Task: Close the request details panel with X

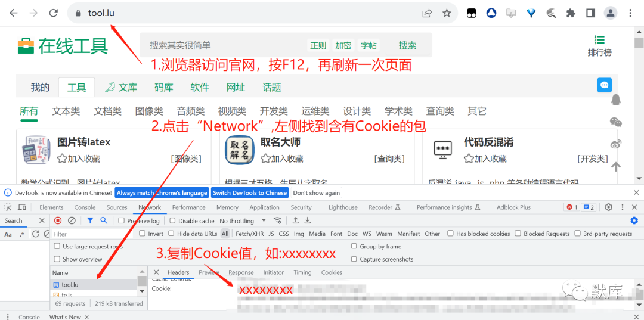Action: [156, 272]
